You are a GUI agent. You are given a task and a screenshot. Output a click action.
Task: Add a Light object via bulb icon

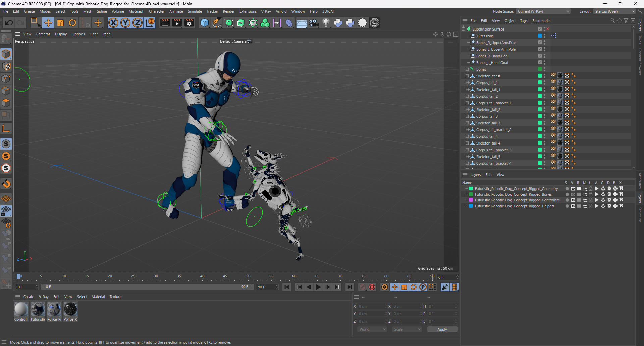click(x=326, y=23)
